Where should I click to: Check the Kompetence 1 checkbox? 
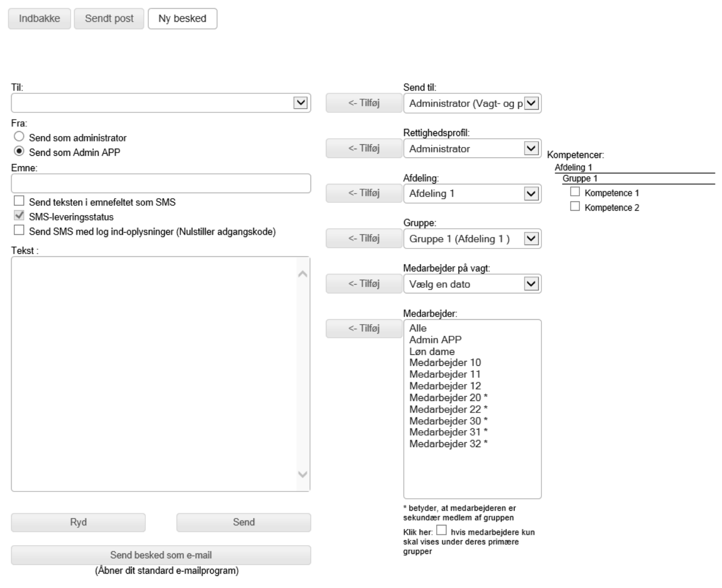[x=575, y=192]
